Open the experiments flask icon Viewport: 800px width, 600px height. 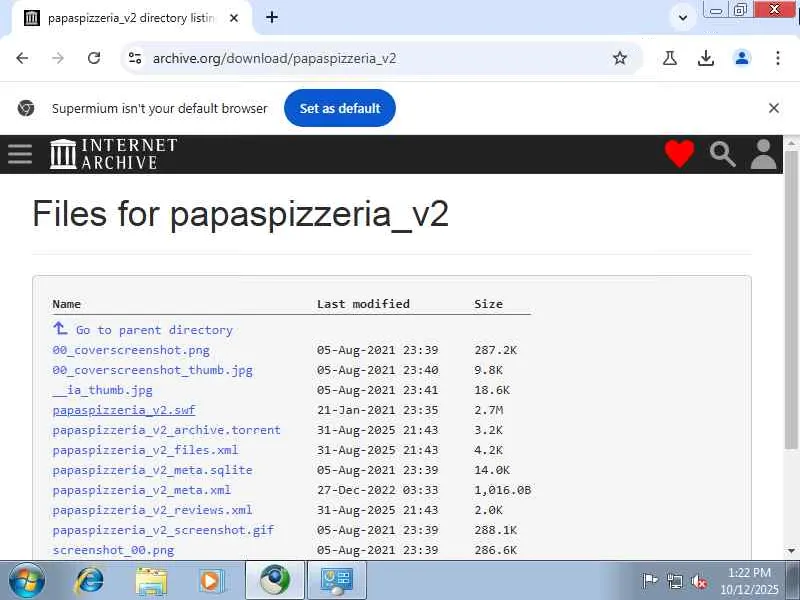click(669, 58)
